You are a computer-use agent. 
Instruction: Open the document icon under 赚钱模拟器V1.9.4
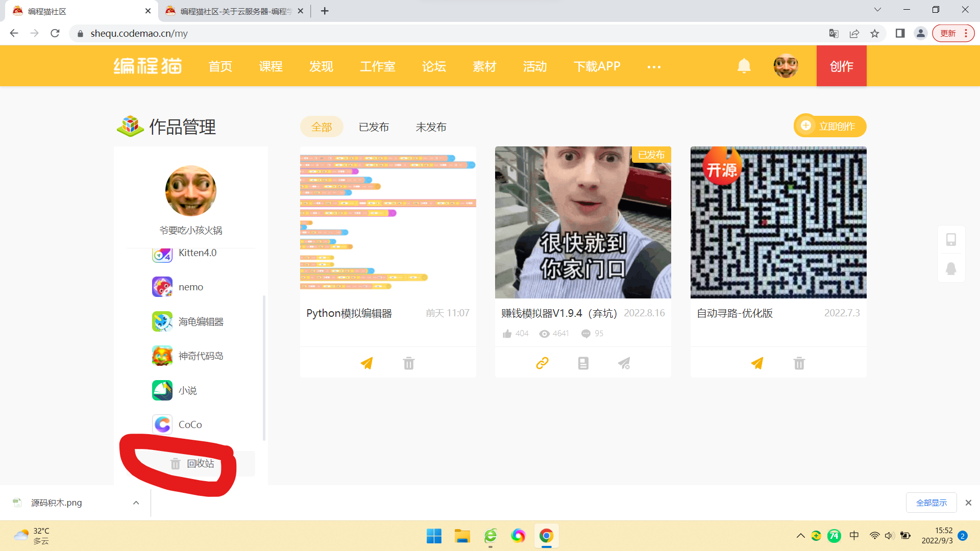tap(583, 363)
